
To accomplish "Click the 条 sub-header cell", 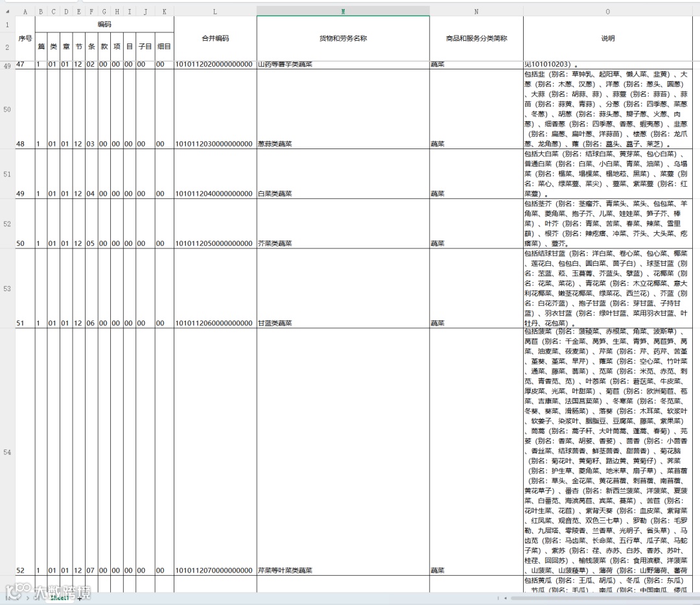I will 91,47.
